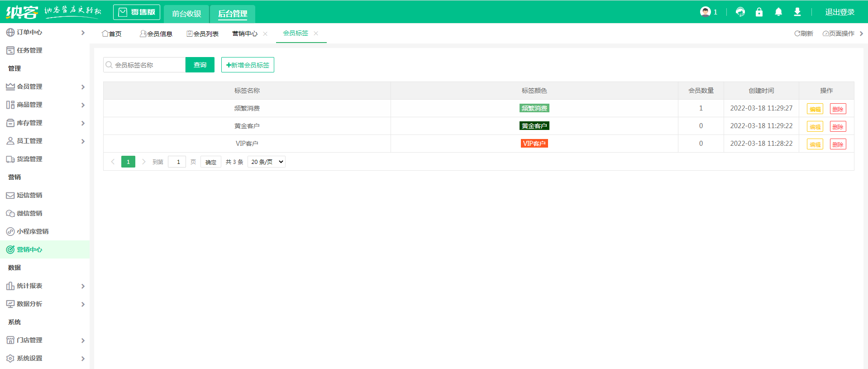Click 编辑 for the 频繁消费 tag
Image resolution: width=868 pixels, height=369 pixels.
click(x=815, y=109)
